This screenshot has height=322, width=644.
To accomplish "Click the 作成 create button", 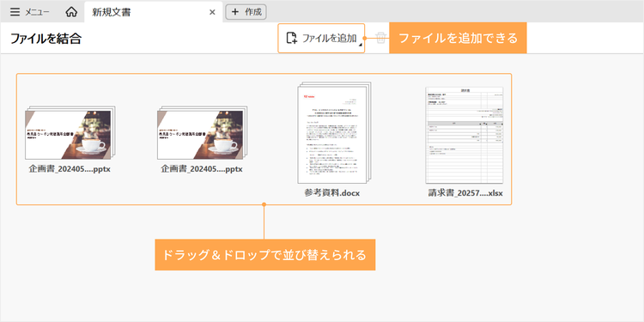I will click(246, 12).
